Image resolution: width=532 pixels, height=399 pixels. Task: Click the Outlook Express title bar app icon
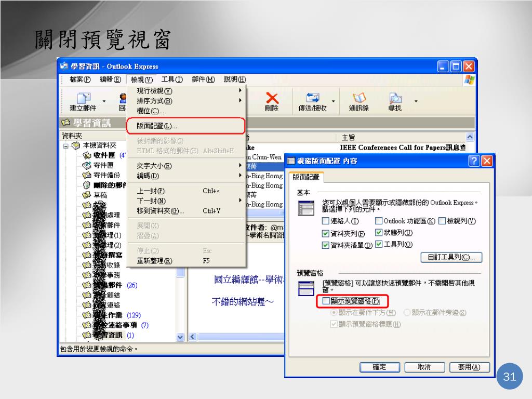coord(64,66)
